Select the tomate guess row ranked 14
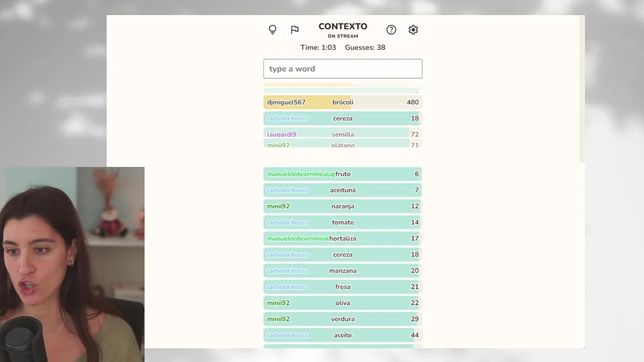Viewport: 644px width, 362px height. click(x=343, y=222)
